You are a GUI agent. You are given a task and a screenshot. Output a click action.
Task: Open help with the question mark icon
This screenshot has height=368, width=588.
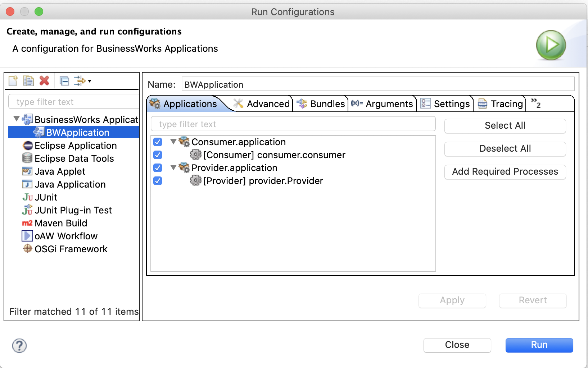point(19,346)
